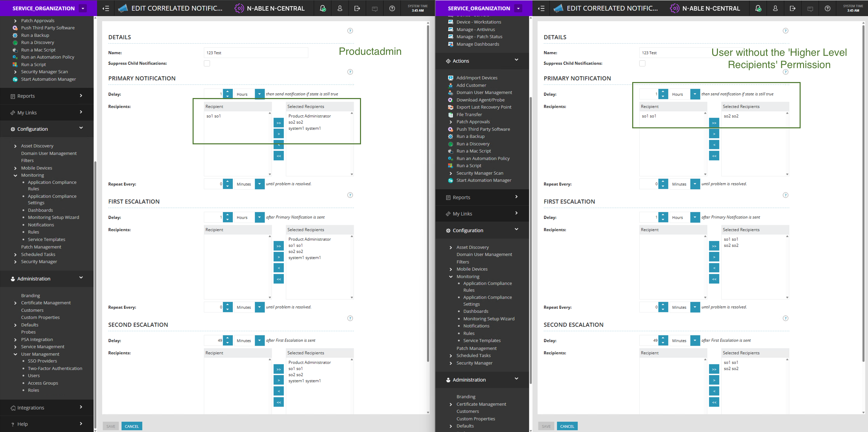Viewport: 868px width, 432px height.
Task: Tick right panel Suppress Child Notifications checkbox
Action: [x=642, y=63]
